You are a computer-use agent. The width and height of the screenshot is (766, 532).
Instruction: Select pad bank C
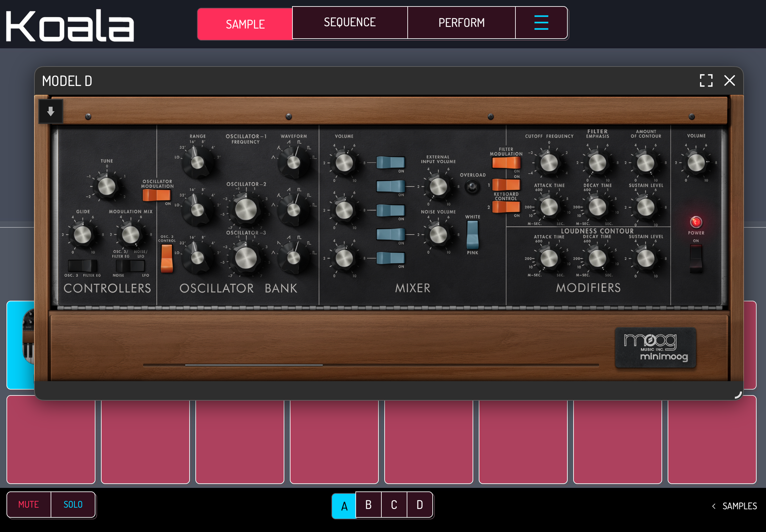click(394, 505)
